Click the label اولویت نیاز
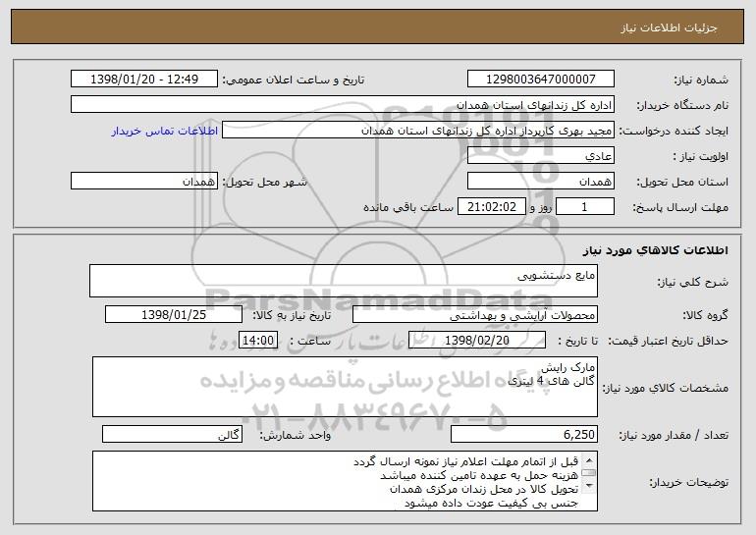The width and height of the screenshot is (756, 535). click(701, 156)
